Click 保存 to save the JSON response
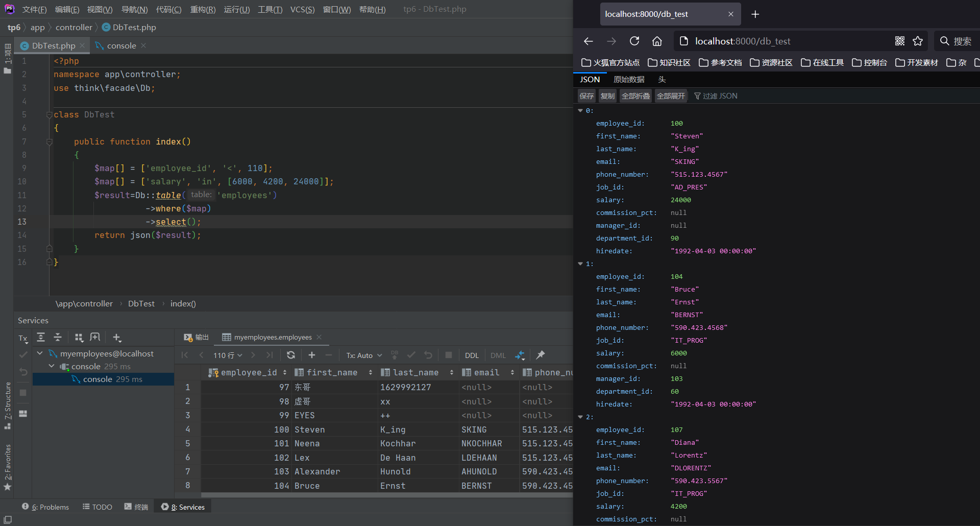Viewport: 980px width, 526px height. click(x=586, y=95)
